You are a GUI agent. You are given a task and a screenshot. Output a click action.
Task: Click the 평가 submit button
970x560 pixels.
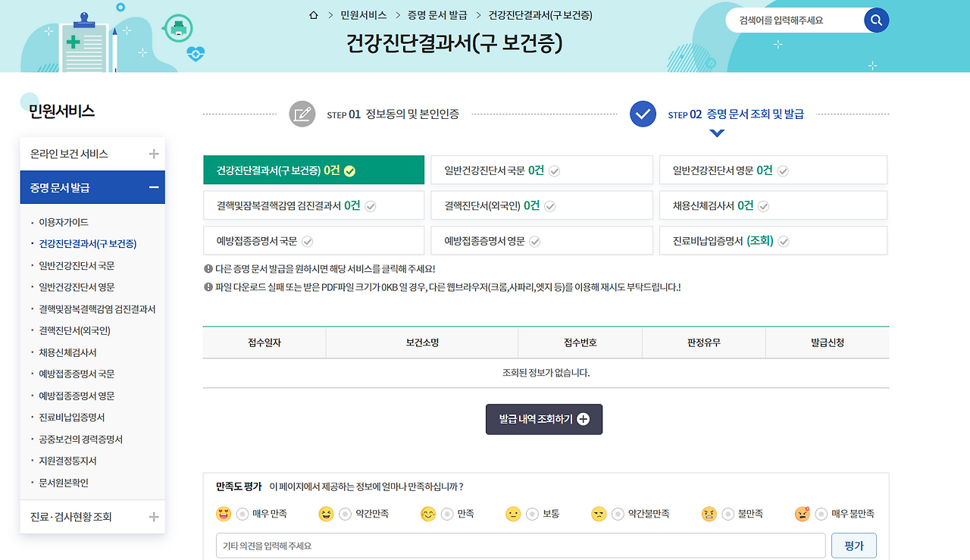854,546
